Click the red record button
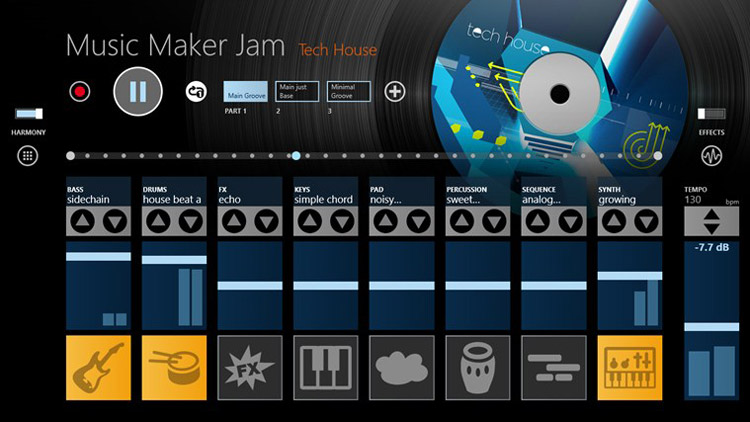This screenshot has height=422, width=750. pos(79,91)
